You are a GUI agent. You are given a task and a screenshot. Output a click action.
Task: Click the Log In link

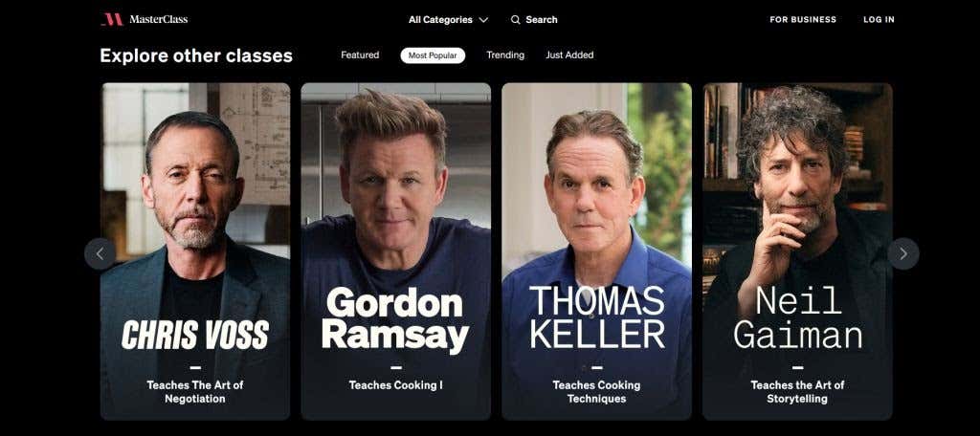879,19
